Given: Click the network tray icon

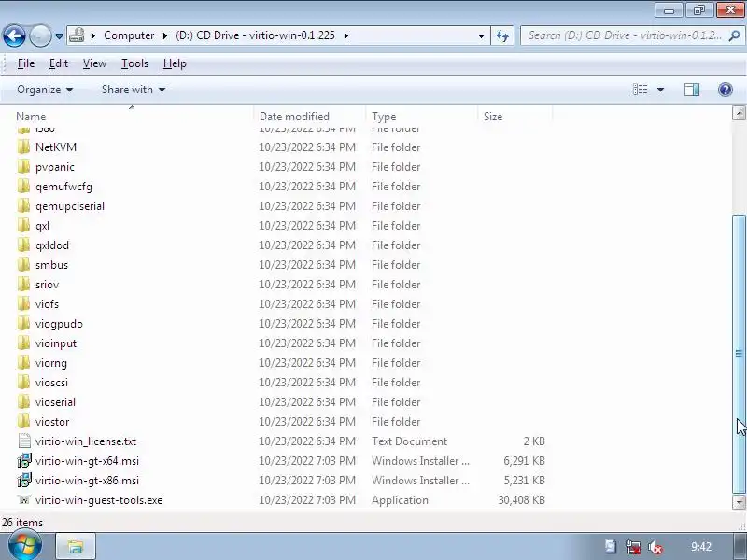Looking at the screenshot, I should point(633,547).
